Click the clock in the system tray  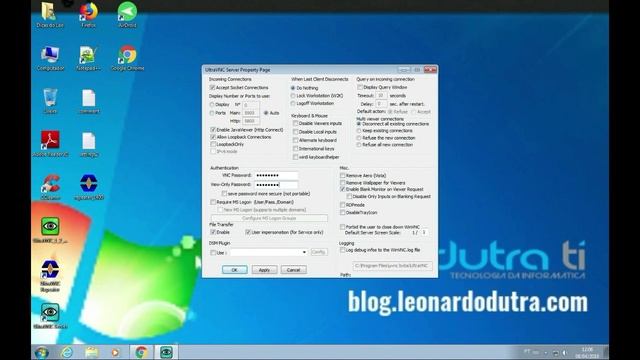click(587, 353)
